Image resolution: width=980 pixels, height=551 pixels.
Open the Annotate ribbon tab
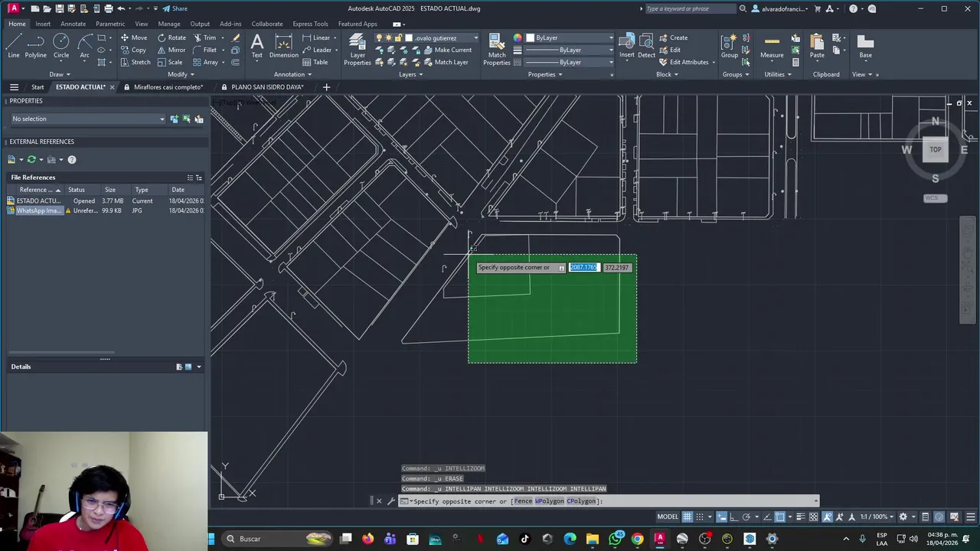tap(73, 24)
